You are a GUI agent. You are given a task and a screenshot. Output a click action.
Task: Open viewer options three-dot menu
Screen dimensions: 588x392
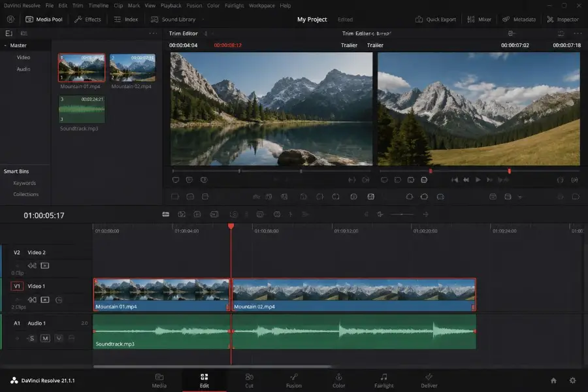(x=578, y=33)
